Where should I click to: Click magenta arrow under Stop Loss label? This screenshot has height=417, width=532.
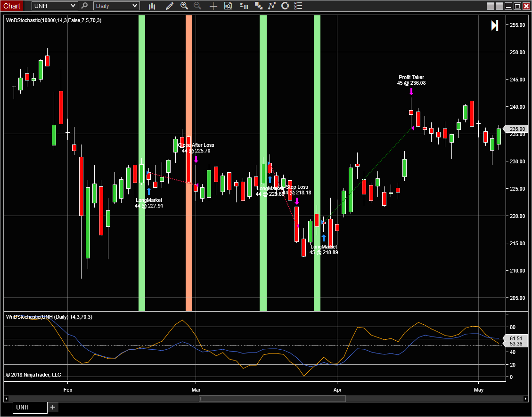[296, 201]
